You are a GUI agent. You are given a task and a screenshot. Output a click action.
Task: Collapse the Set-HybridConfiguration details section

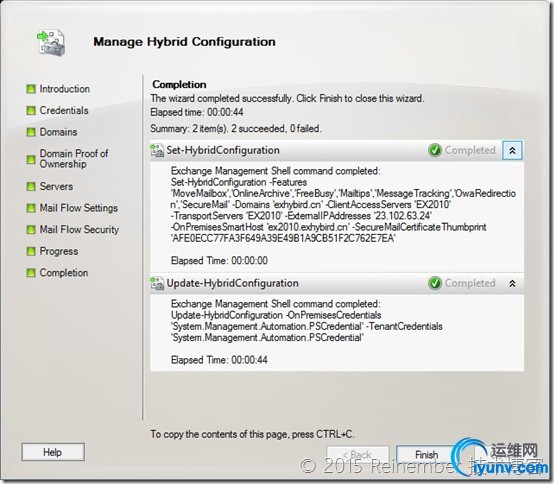click(x=512, y=150)
